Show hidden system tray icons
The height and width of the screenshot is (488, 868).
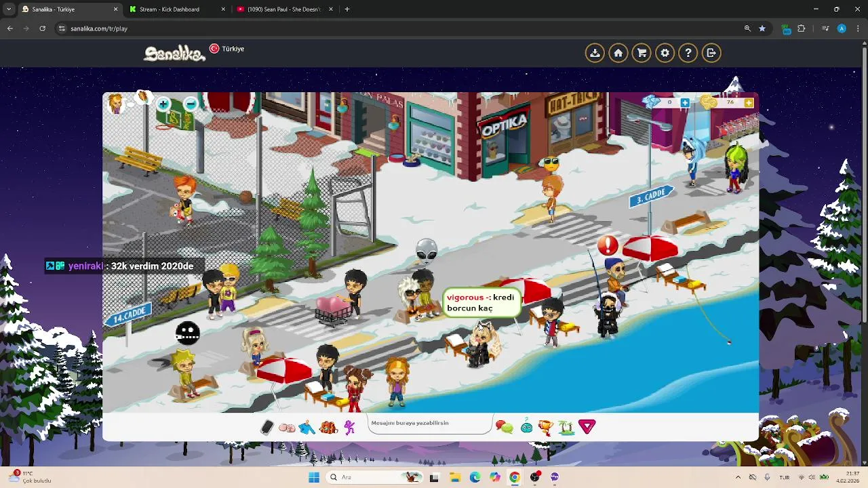tap(738, 477)
